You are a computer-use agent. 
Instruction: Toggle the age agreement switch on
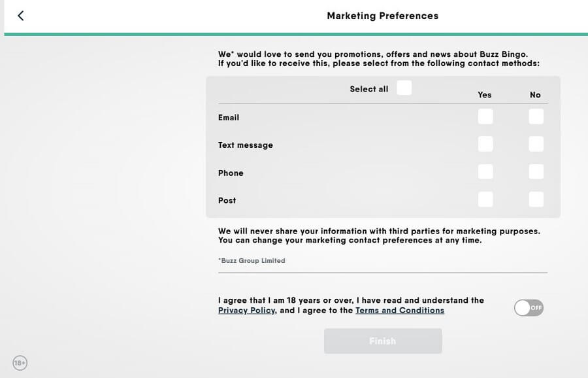click(529, 308)
